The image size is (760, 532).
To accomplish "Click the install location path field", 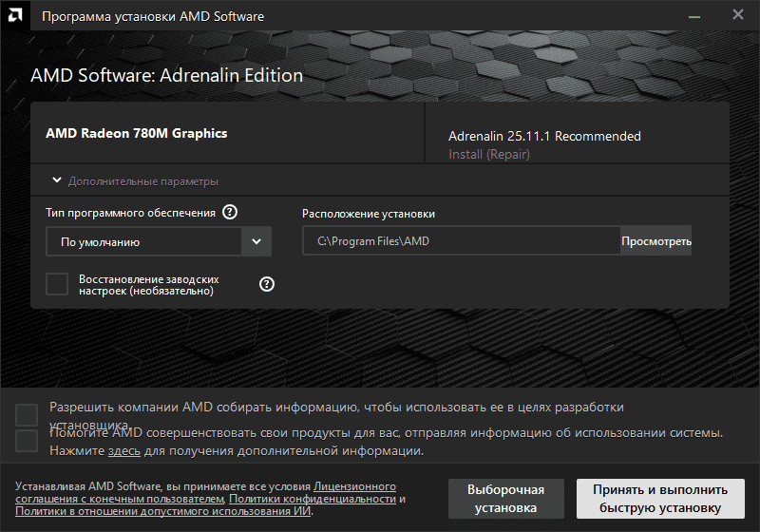I will 462,240.
